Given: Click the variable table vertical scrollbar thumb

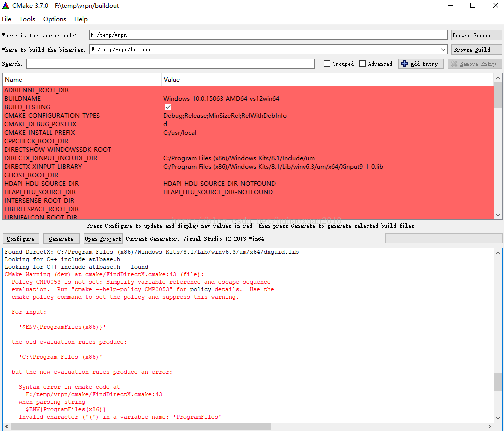Looking at the screenshot, I should (x=498, y=95).
